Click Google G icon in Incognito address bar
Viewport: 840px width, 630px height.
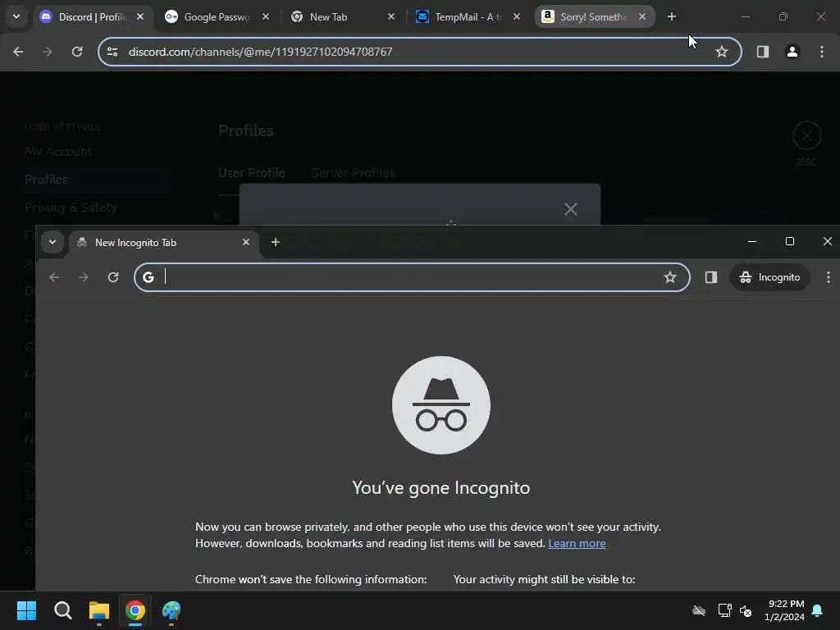[148, 277]
